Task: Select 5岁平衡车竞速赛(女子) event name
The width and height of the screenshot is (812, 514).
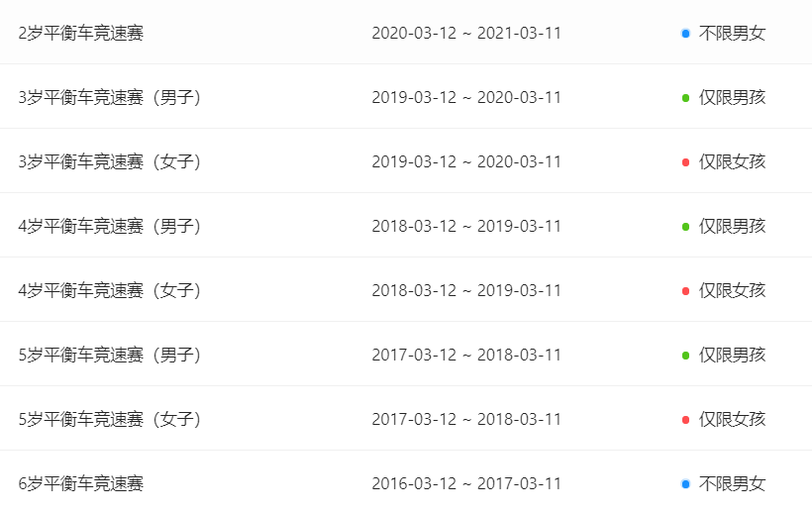Action: point(109,419)
